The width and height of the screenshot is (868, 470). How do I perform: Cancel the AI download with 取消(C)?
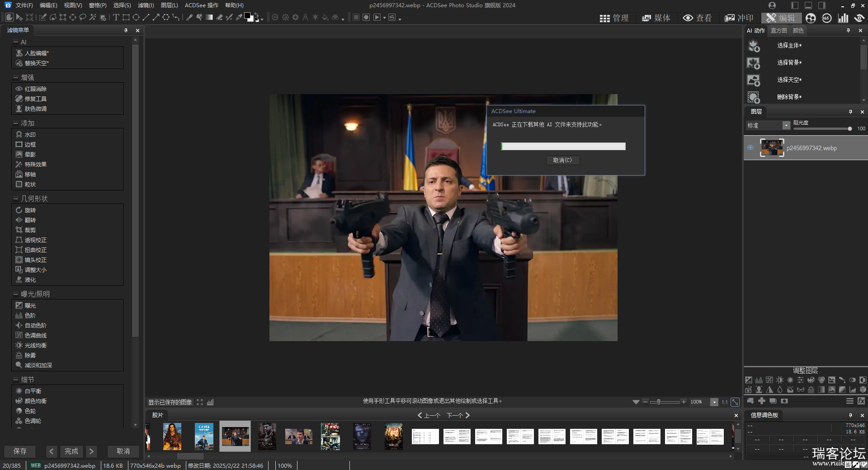pyautogui.click(x=562, y=160)
